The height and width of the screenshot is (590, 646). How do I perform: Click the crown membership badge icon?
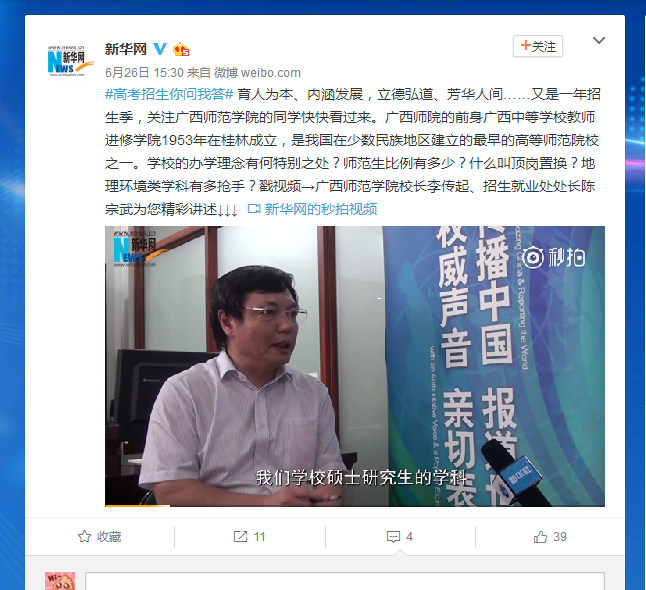click(181, 49)
